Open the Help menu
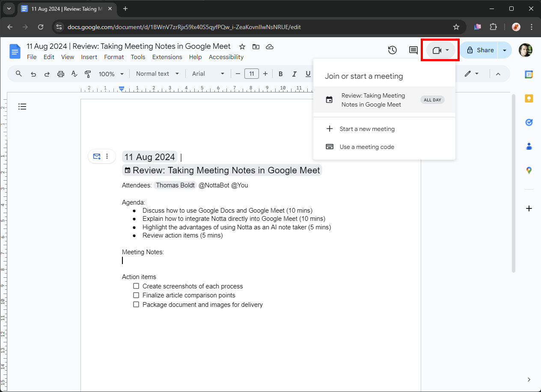 click(x=195, y=57)
